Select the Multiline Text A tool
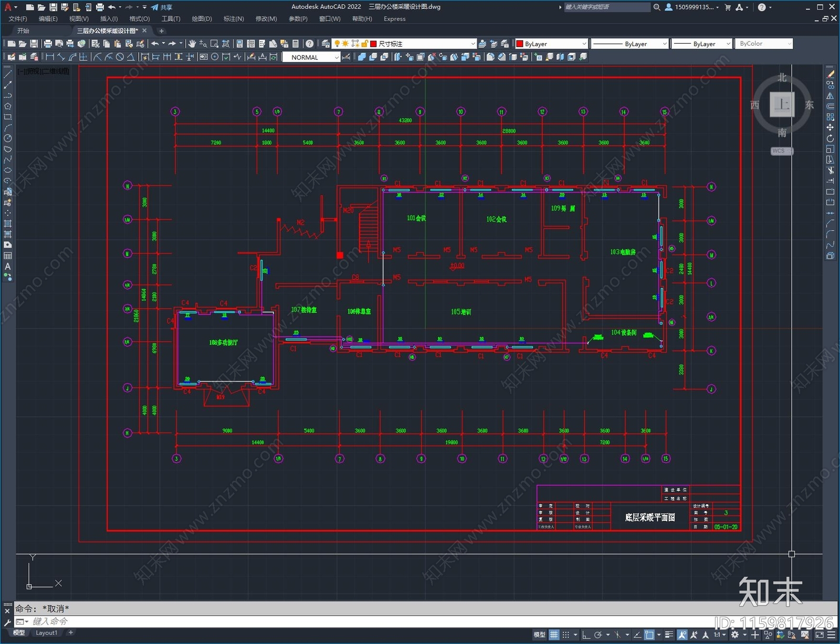This screenshot has height=644, width=840. coord(7,267)
